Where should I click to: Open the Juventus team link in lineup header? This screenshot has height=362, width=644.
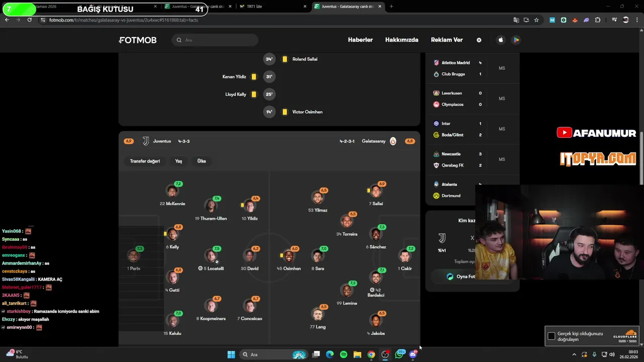157,141
